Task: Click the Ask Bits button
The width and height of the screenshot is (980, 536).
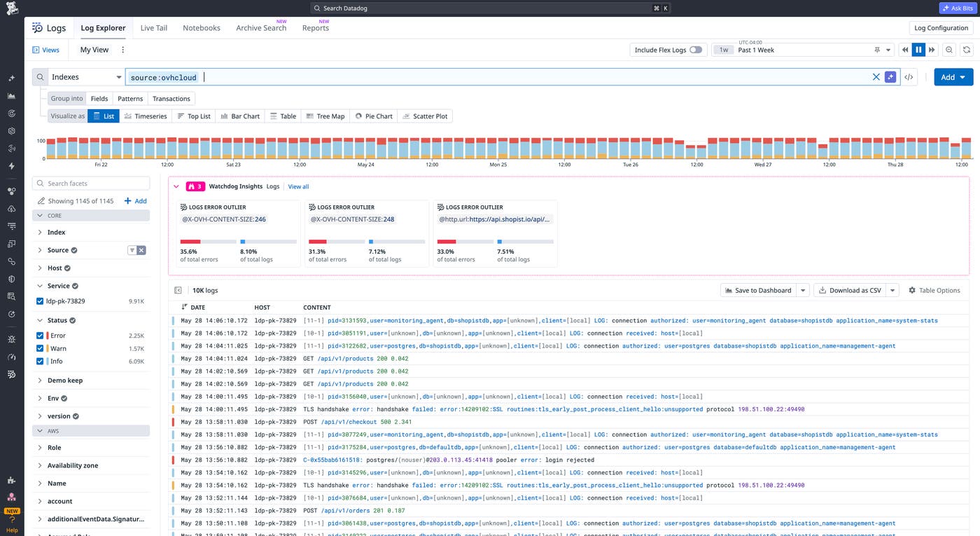Action: coord(957,8)
